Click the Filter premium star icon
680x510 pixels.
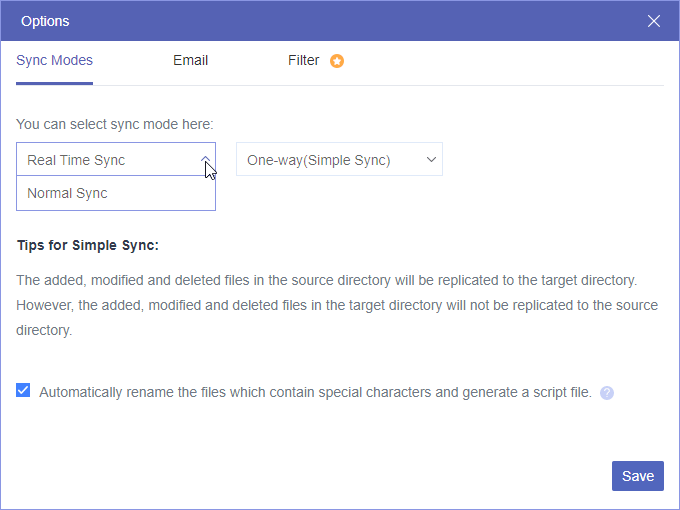pyautogui.click(x=337, y=61)
